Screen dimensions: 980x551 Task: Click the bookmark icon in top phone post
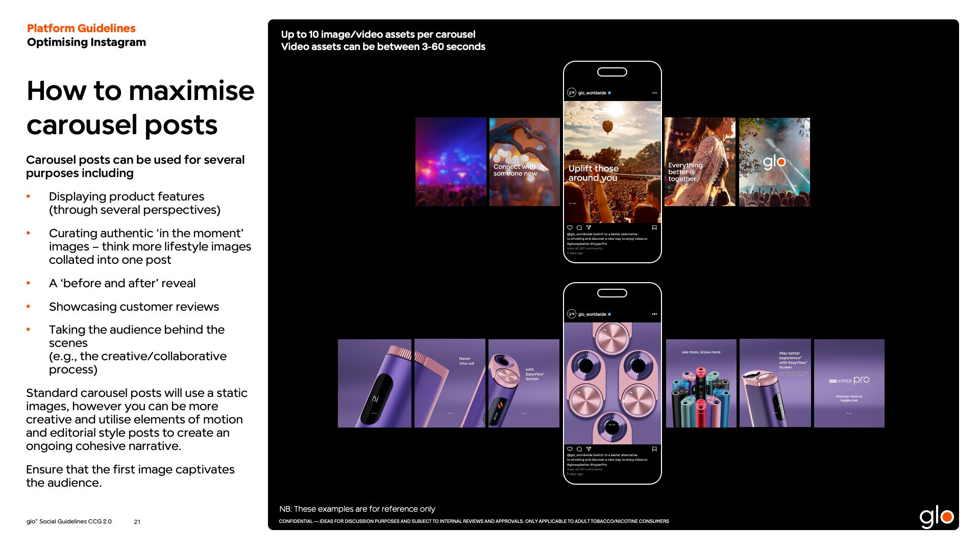tap(654, 228)
